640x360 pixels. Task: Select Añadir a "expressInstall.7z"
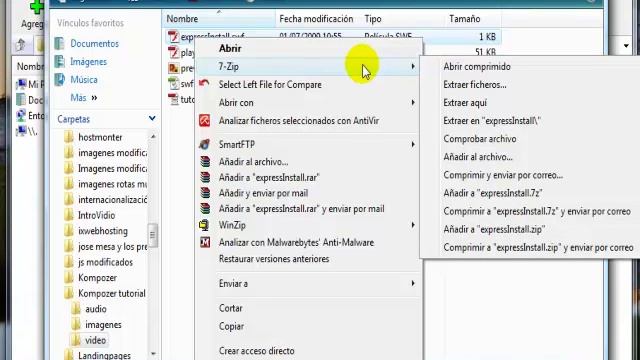click(x=493, y=193)
